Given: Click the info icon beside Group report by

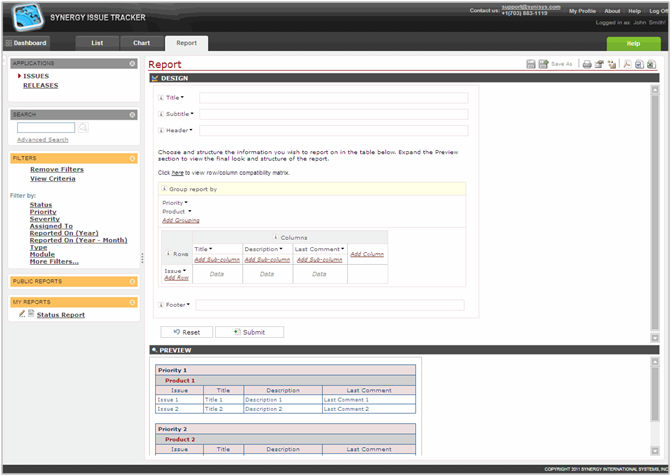Looking at the screenshot, I should pos(164,189).
